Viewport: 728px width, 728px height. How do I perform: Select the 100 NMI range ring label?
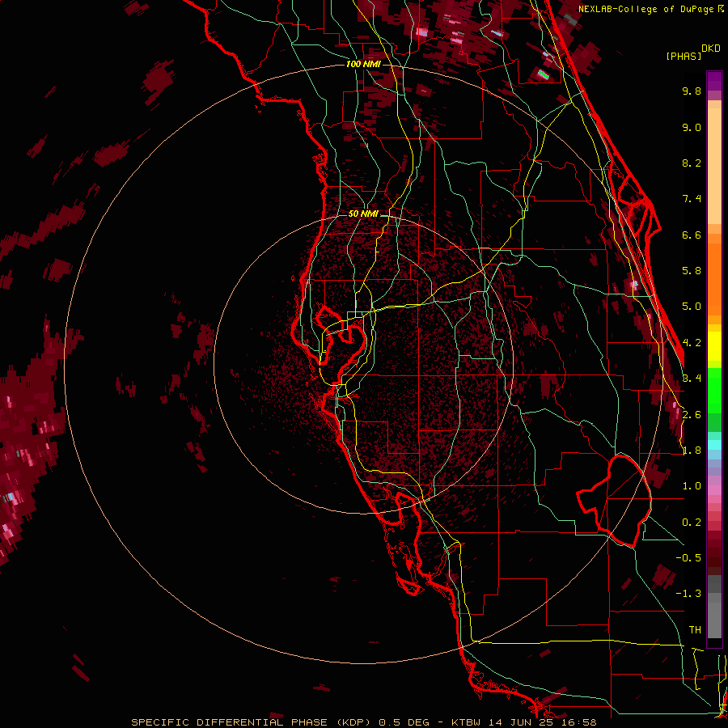point(363,64)
